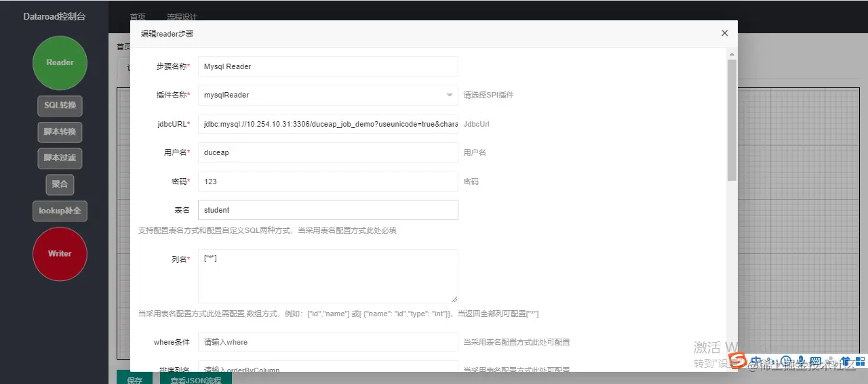Click the where条件 input field
Image resolution: width=868 pixels, height=384 pixels.
(328, 342)
